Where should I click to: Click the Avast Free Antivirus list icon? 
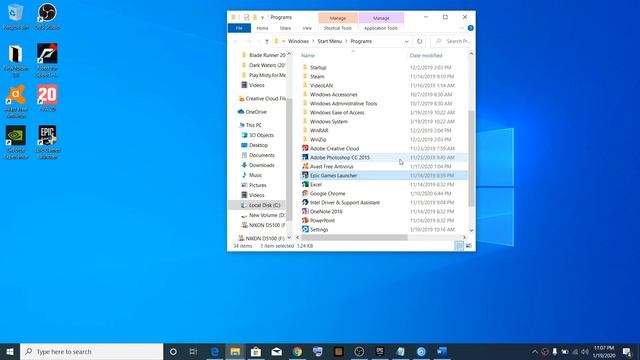tap(305, 166)
